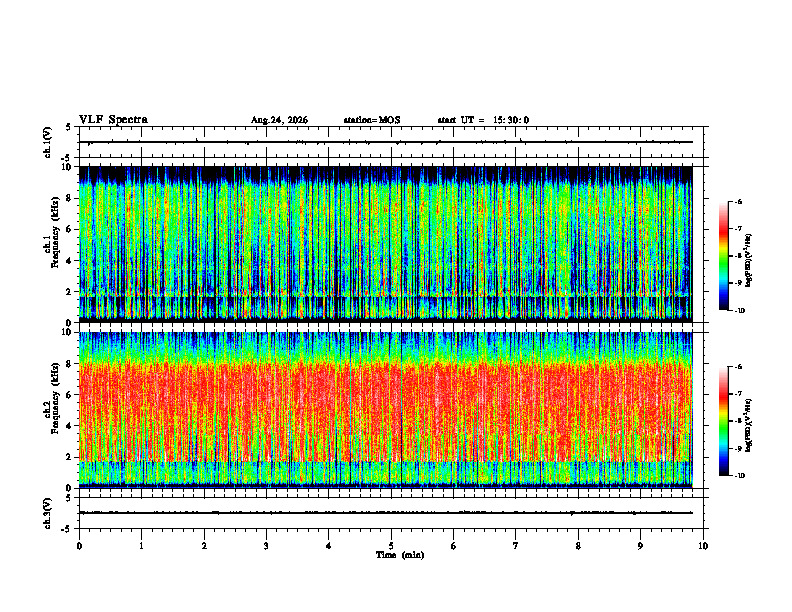Select the ch.3(V) waveform axis label

(x=48, y=513)
